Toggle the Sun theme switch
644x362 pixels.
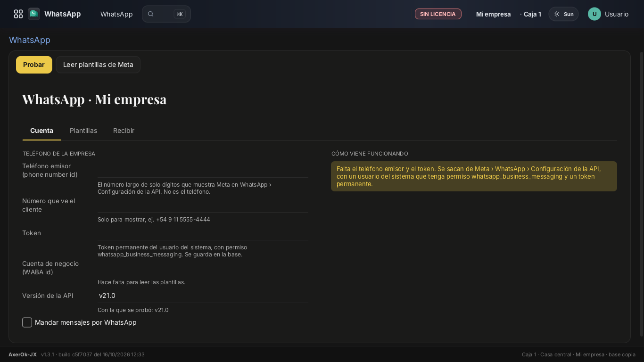pyautogui.click(x=563, y=14)
